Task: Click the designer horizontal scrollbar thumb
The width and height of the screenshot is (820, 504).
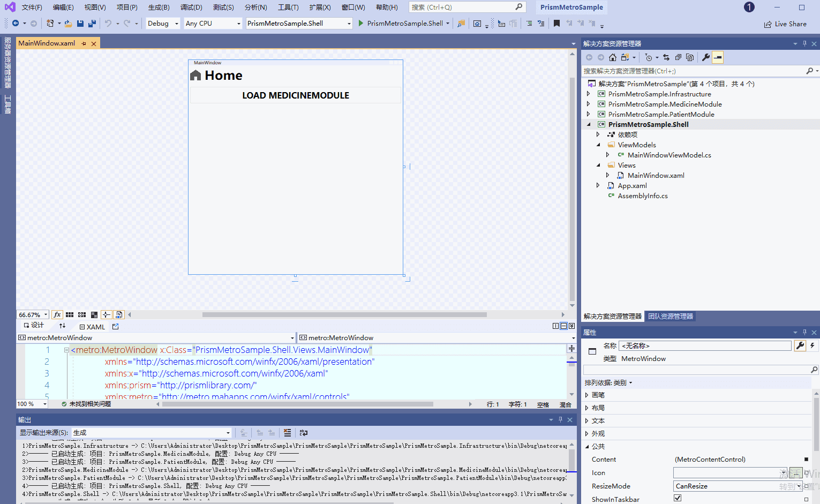Action: point(344,314)
